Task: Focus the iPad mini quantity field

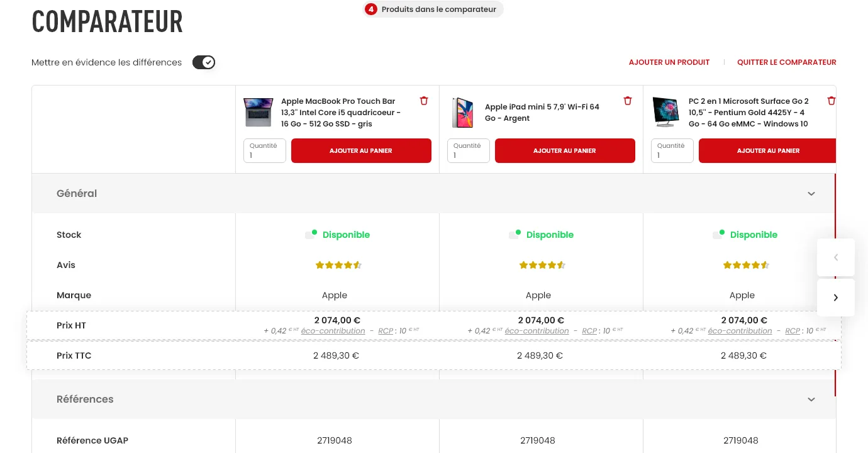Action: tap(469, 151)
